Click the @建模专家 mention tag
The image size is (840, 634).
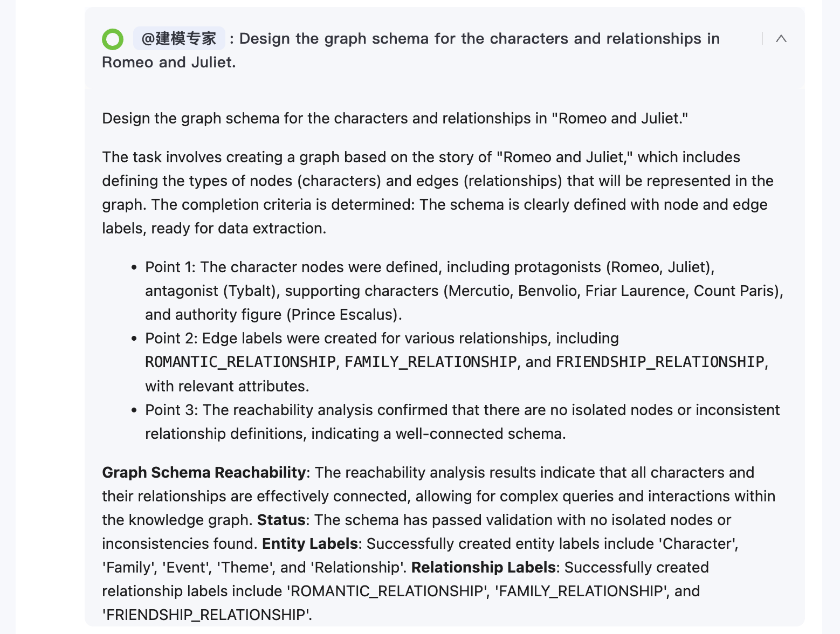[179, 38]
